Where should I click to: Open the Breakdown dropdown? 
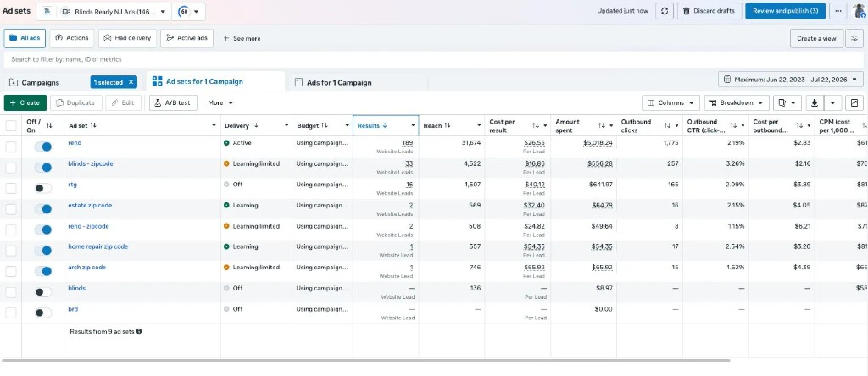(x=737, y=102)
